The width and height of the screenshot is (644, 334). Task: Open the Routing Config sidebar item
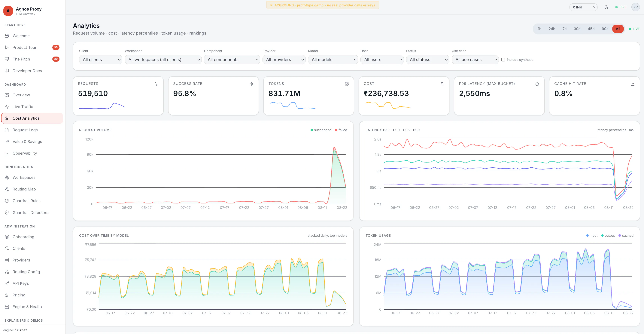(x=32, y=272)
